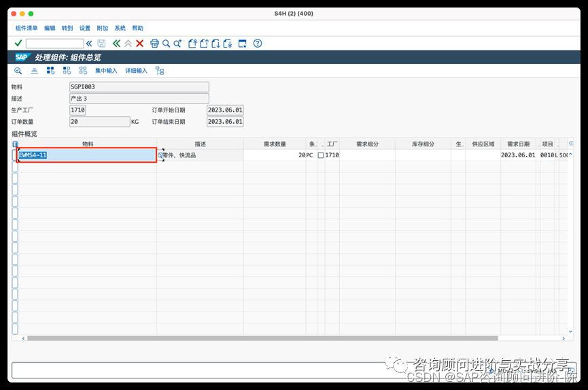
Task: Click the EWMS4-11 material cell
Action: point(87,155)
